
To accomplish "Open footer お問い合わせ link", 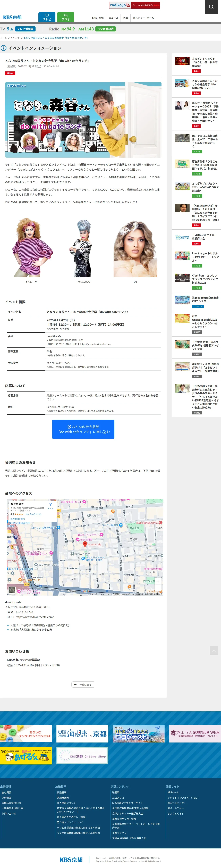I will click(9, 813).
